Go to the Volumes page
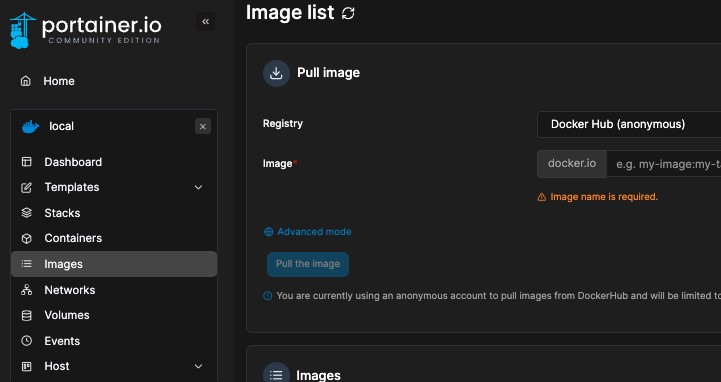 click(67, 315)
